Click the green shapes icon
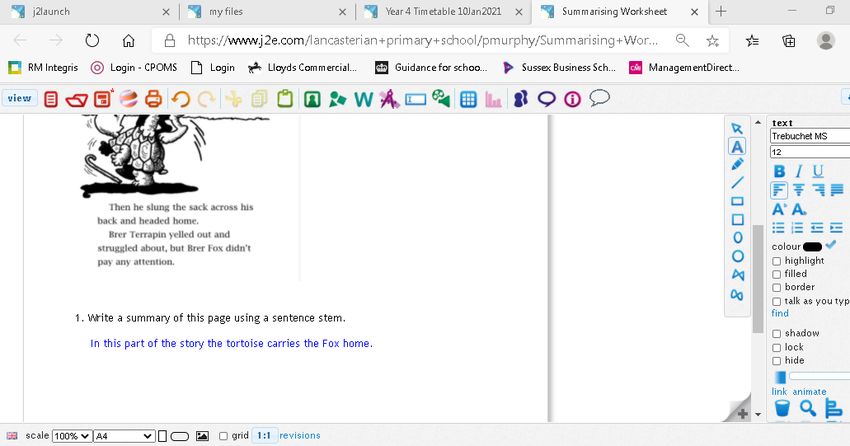 337,99
